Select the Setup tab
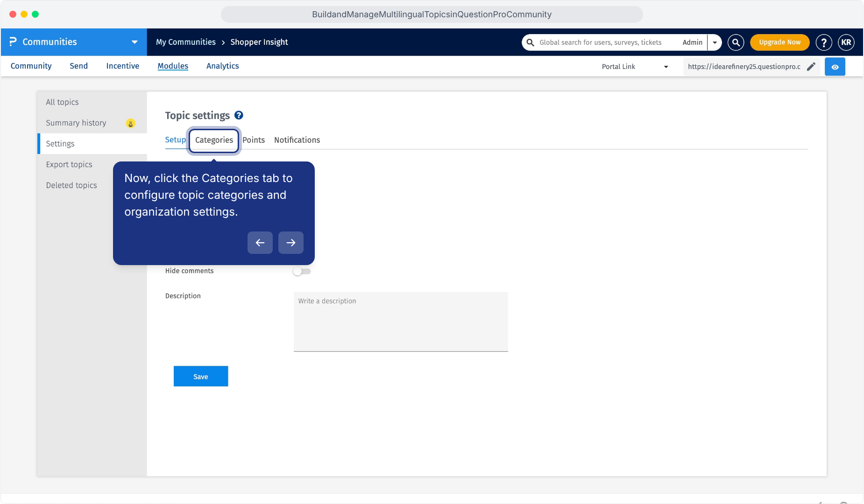Image resolution: width=864 pixels, height=504 pixels. 175,140
